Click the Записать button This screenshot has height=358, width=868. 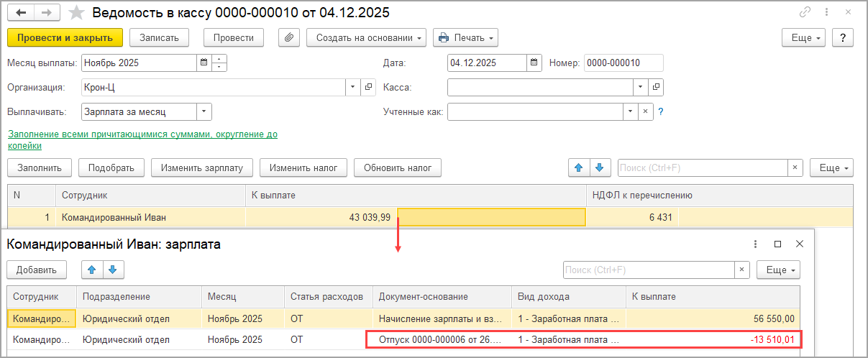(159, 37)
